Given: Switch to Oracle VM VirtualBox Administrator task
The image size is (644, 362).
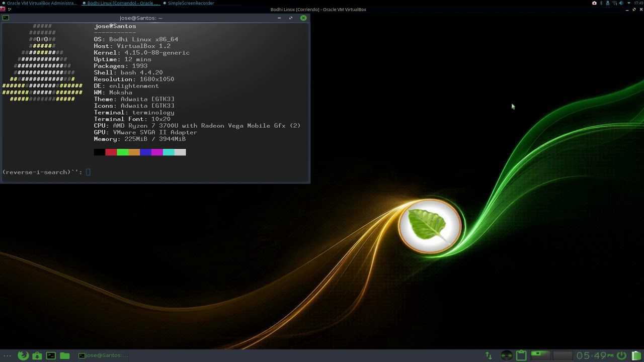Looking at the screenshot, I should (x=40, y=3).
